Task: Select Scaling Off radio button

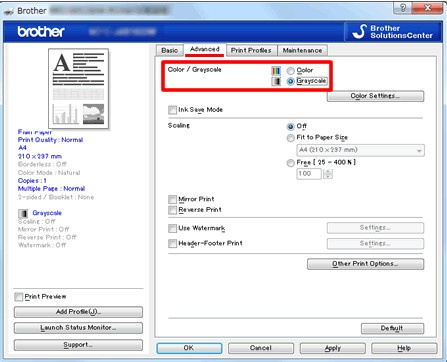Action: (291, 127)
